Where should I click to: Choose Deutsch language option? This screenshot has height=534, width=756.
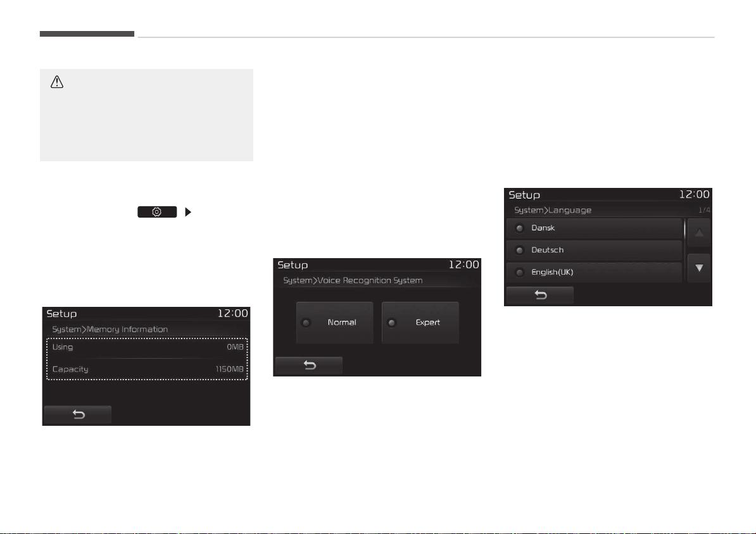[x=594, y=250]
